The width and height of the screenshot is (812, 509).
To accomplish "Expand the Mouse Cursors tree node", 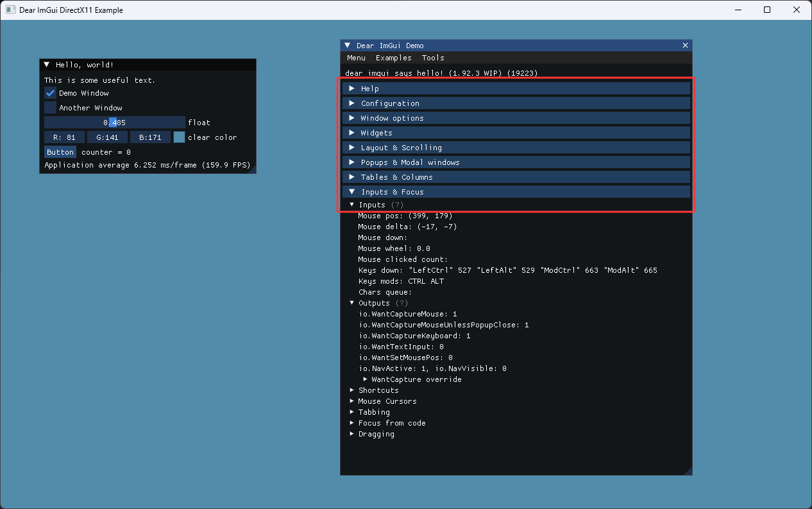I will click(x=352, y=401).
